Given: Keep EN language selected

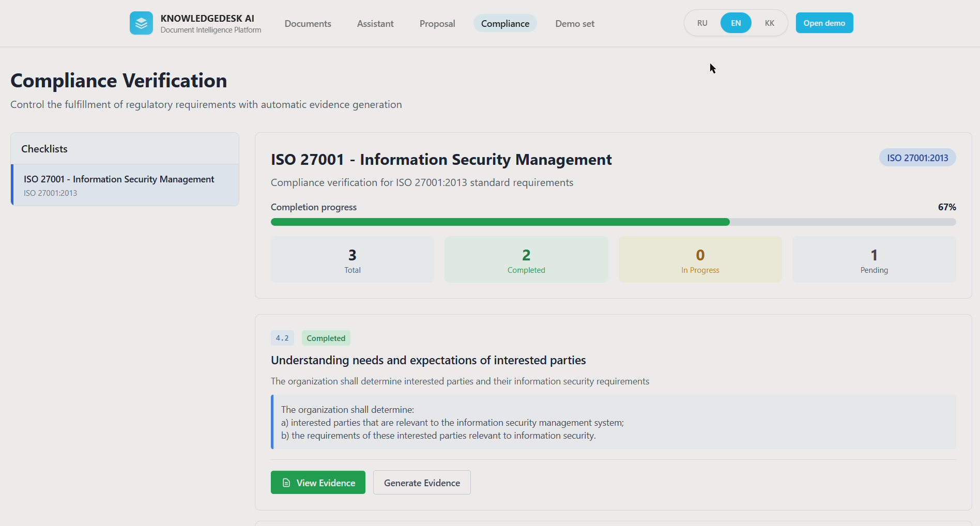Looking at the screenshot, I should (x=735, y=23).
